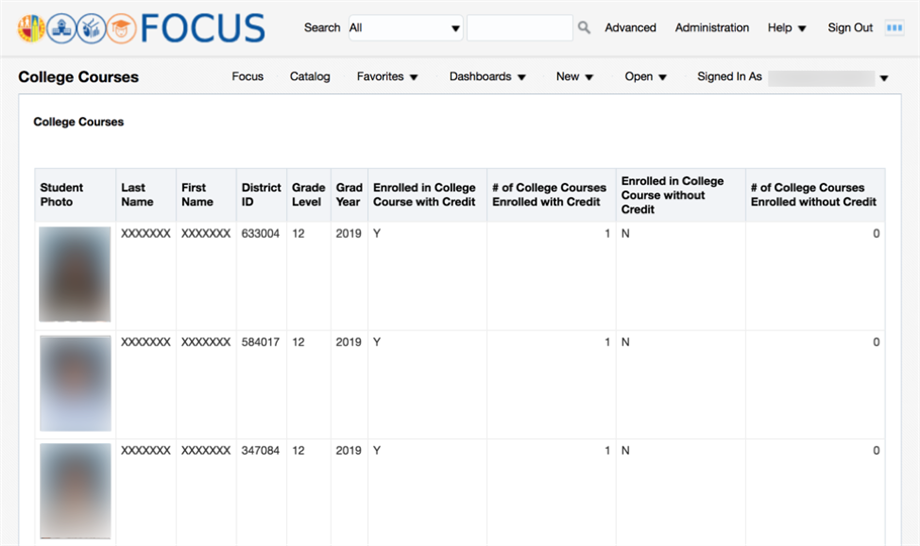Viewport: 920px width, 546px height.
Task: Expand the New menu
Action: (x=575, y=76)
